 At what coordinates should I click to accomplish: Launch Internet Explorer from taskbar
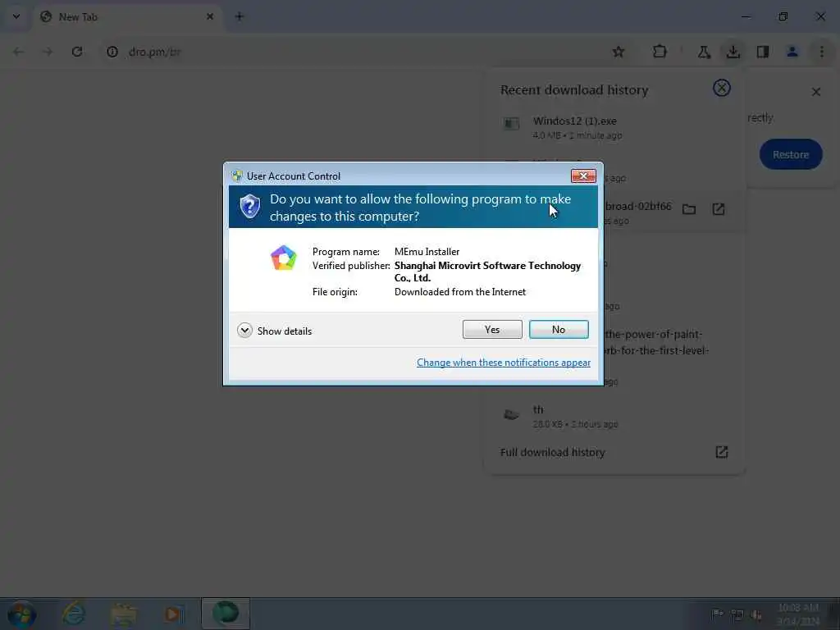pos(73,614)
